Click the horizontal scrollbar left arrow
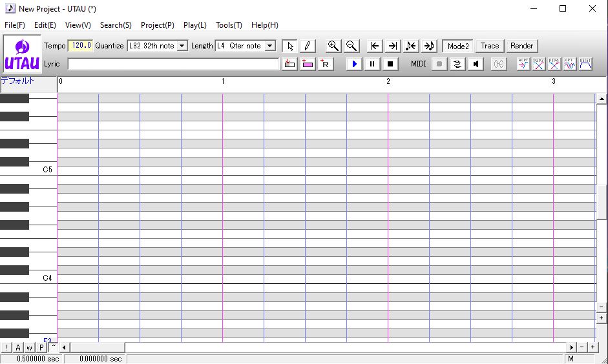The image size is (608, 364). click(x=64, y=347)
